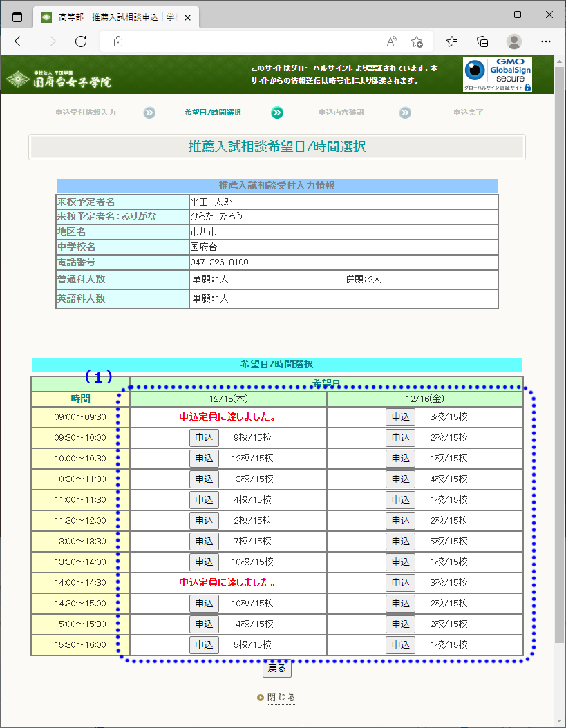Add page to favorites star icon
Viewport: 566px width, 728px height.
[x=417, y=41]
